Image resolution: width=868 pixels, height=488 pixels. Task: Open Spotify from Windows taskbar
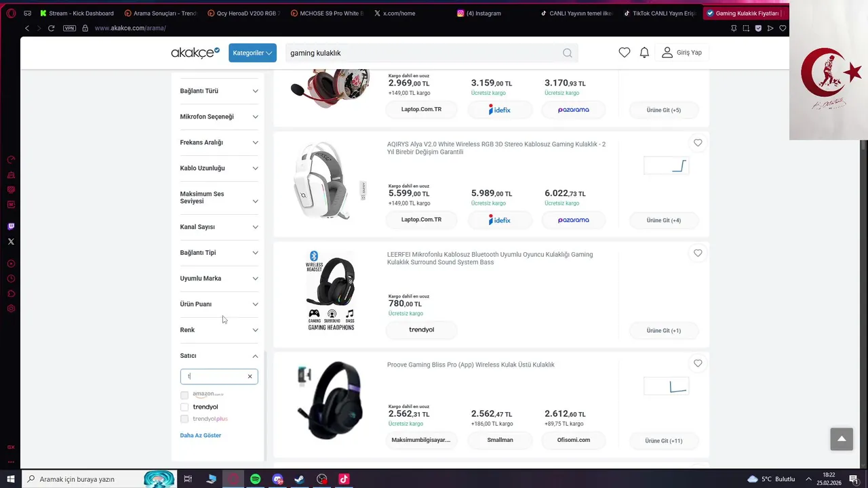tap(255, 479)
